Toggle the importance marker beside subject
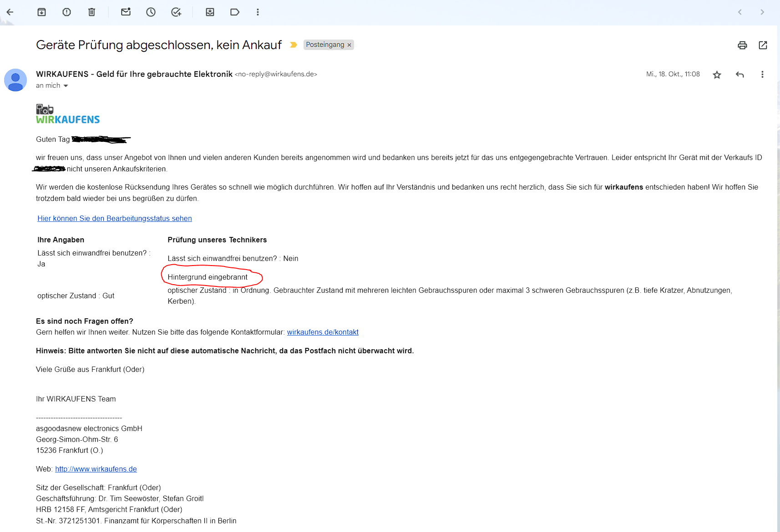The image size is (780, 532). click(294, 45)
